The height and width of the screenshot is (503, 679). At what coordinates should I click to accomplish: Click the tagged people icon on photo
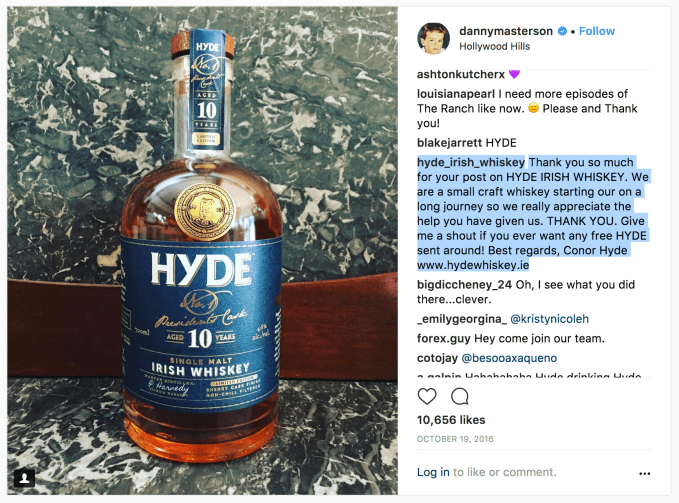coord(25,477)
